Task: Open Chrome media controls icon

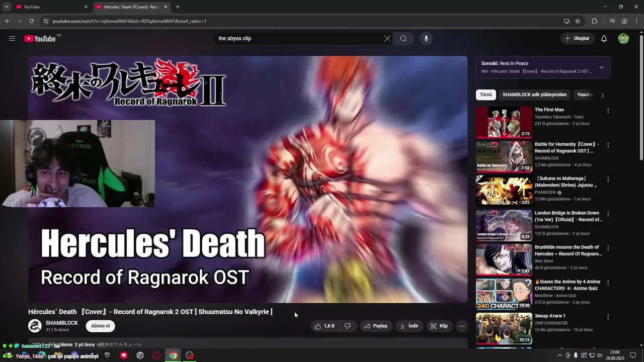Action: point(612,21)
